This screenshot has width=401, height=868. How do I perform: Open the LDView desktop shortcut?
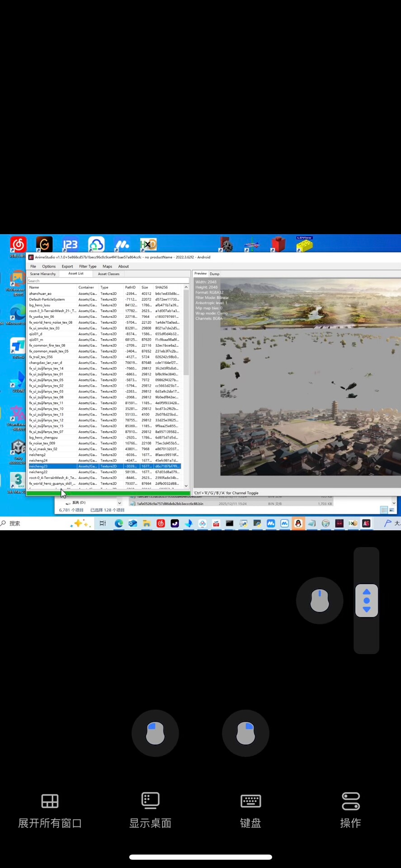coord(304,244)
